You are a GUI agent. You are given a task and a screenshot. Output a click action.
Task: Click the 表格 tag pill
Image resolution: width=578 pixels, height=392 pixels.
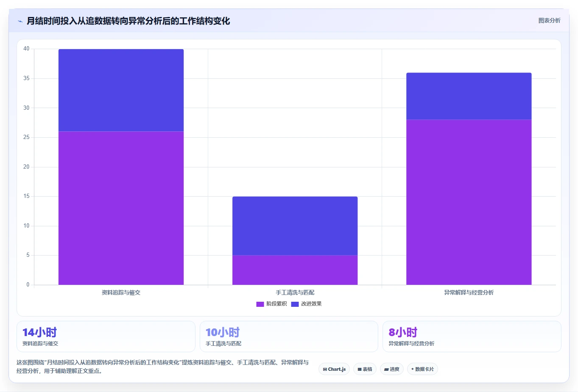tap(365, 369)
